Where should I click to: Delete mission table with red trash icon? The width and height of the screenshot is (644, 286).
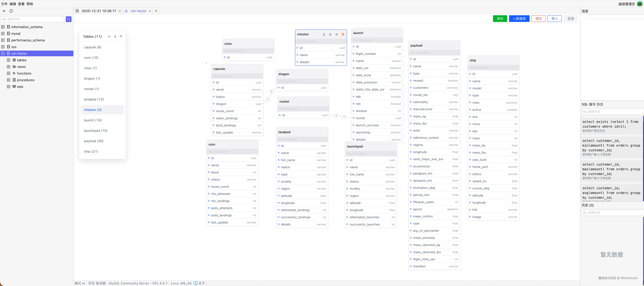(x=343, y=34)
